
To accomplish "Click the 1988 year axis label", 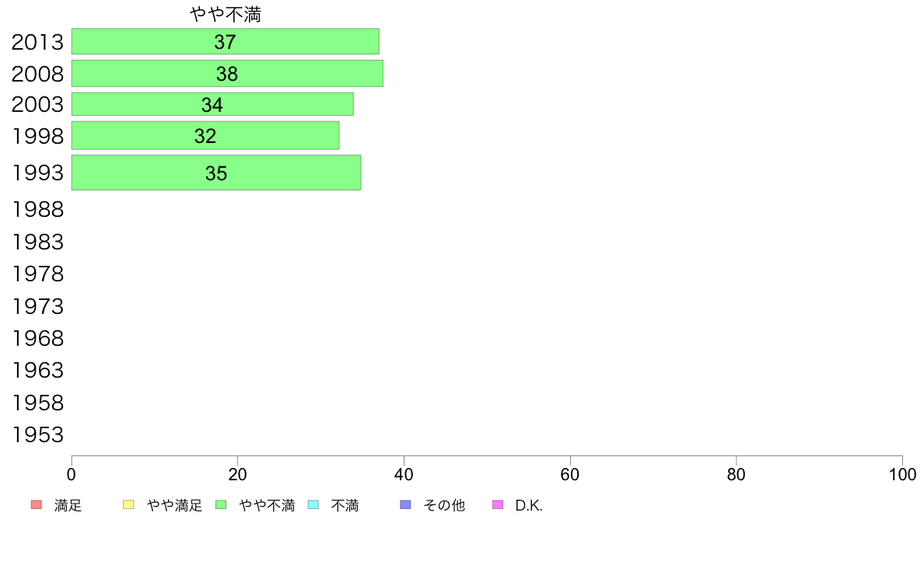I will point(37,210).
